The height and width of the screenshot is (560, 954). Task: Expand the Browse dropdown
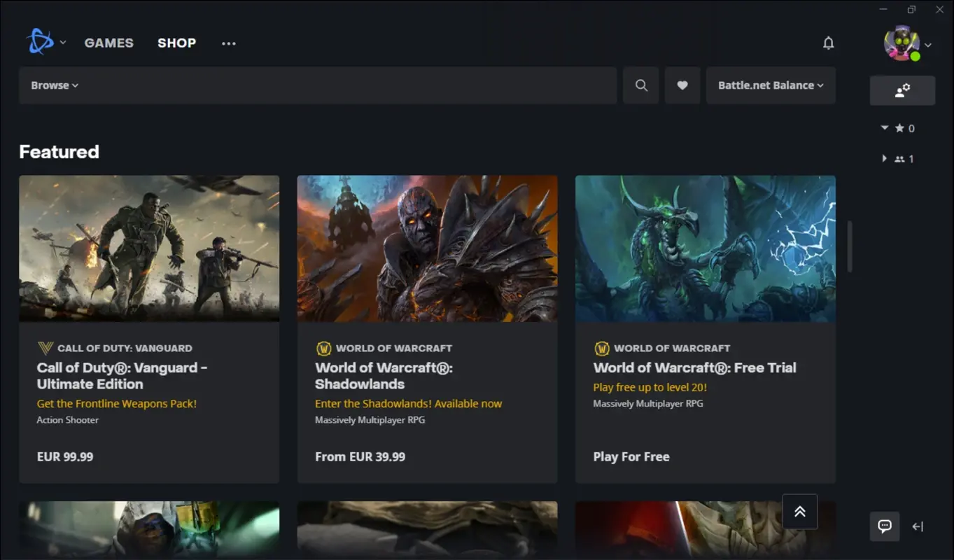point(54,85)
